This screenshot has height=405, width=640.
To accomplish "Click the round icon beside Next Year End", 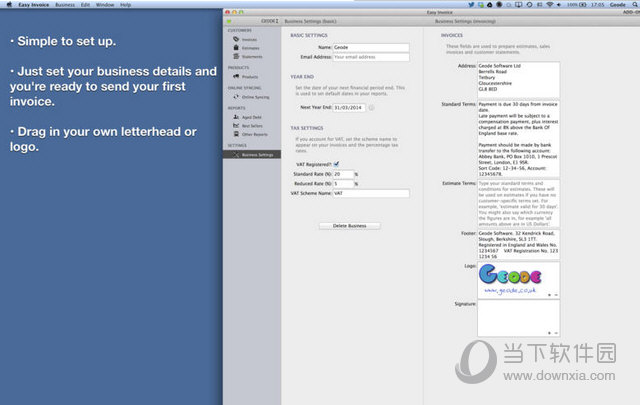I will pos(371,108).
